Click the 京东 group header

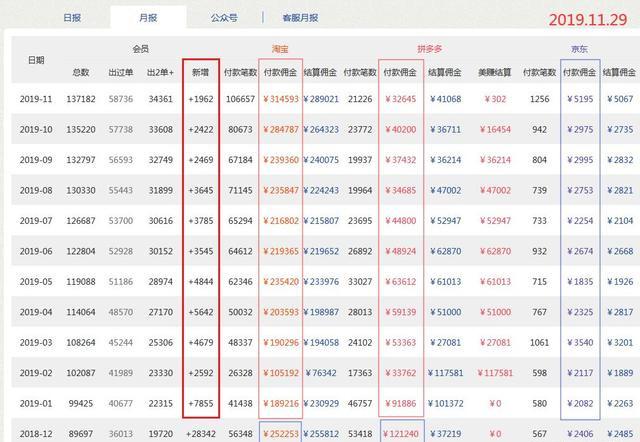point(579,49)
